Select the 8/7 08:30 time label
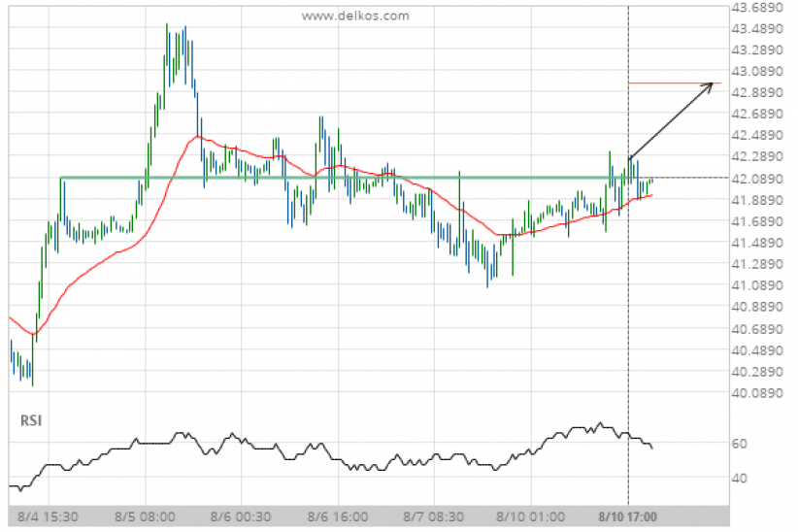The height and width of the screenshot is (532, 798). coord(434,517)
